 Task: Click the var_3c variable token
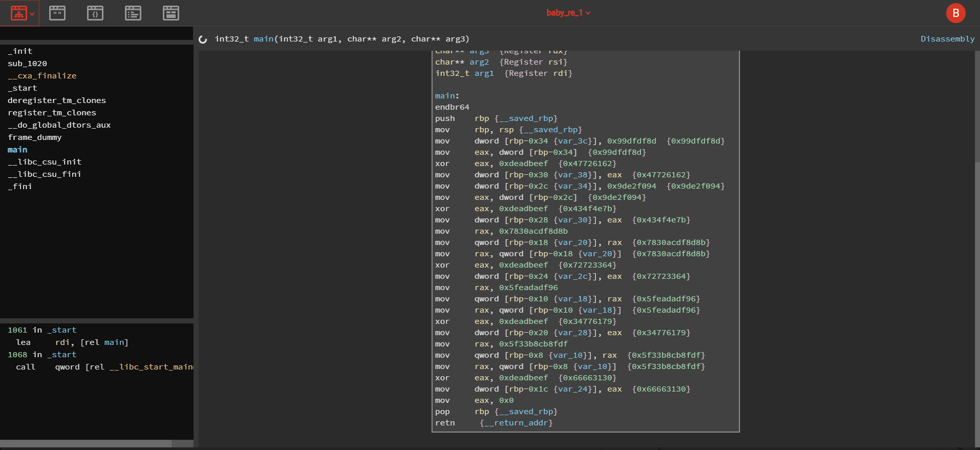pyautogui.click(x=573, y=141)
